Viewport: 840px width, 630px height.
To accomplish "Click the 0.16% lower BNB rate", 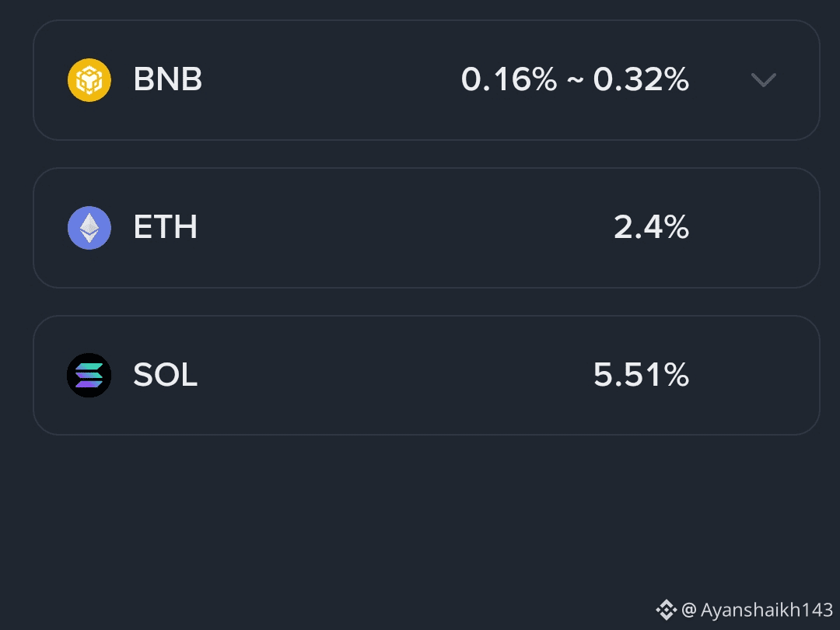I will click(509, 79).
